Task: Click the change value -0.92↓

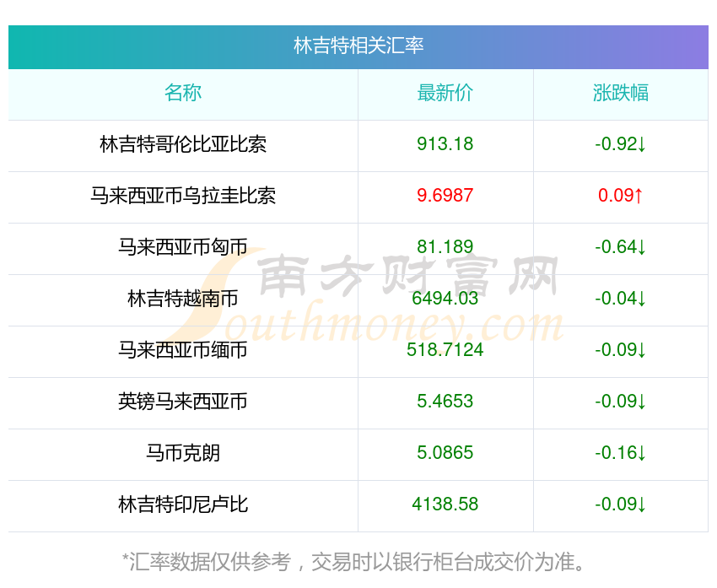Action: pos(620,144)
